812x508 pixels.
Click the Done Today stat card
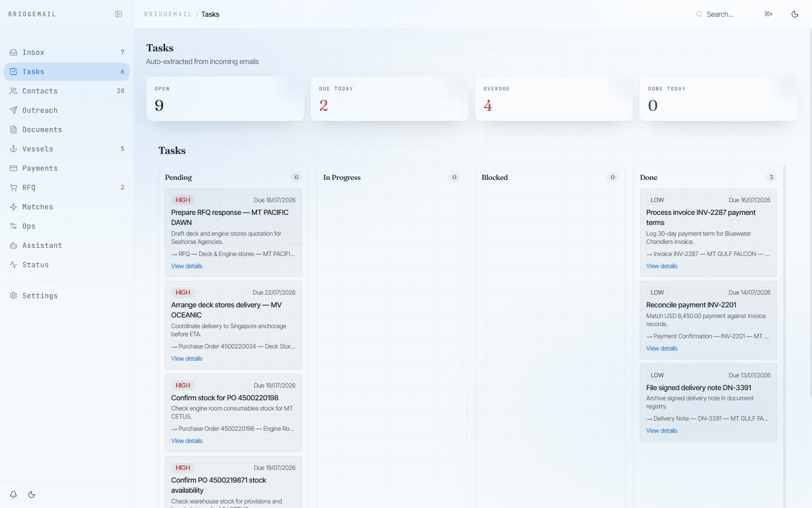coord(719,99)
